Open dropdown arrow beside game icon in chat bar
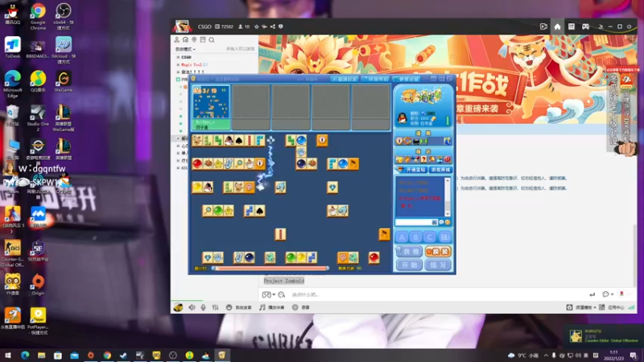 click(274, 294)
